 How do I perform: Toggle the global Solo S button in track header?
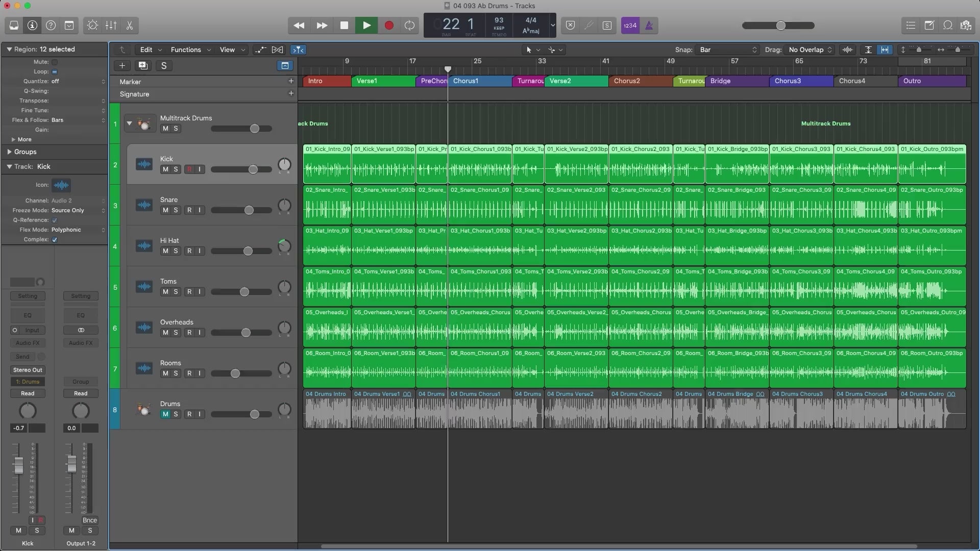pyautogui.click(x=164, y=65)
